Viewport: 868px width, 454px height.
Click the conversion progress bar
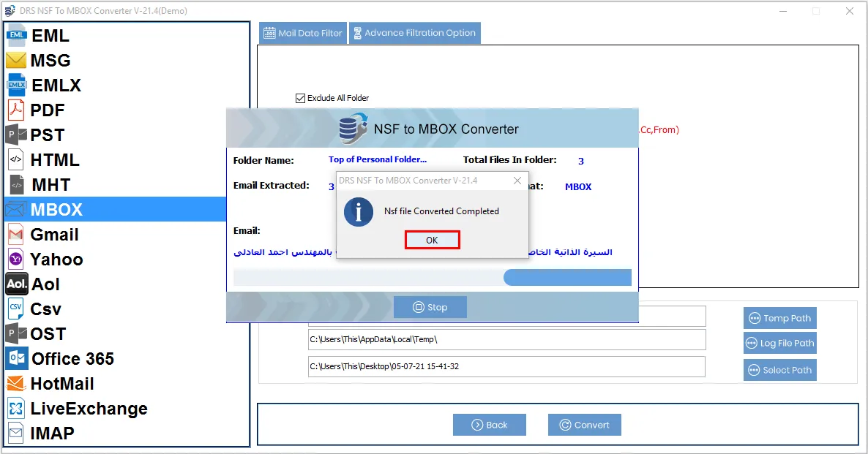tap(433, 278)
